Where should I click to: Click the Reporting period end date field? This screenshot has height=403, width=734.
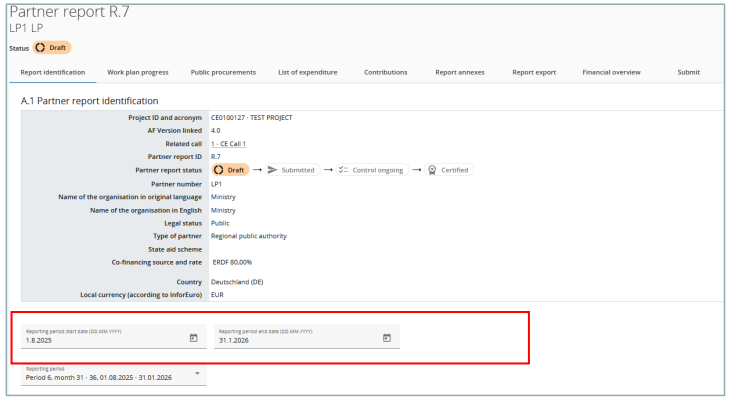pyautogui.click(x=295, y=340)
